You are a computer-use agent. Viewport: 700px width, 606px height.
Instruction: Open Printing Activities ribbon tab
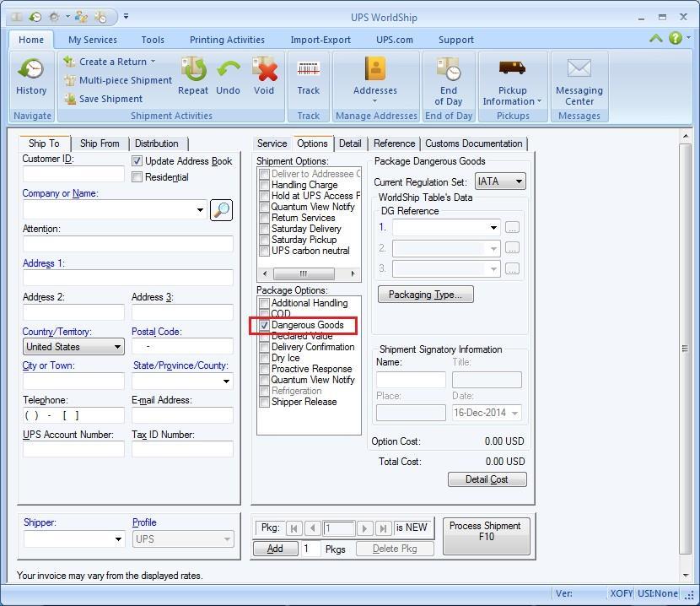pyautogui.click(x=227, y=40)
